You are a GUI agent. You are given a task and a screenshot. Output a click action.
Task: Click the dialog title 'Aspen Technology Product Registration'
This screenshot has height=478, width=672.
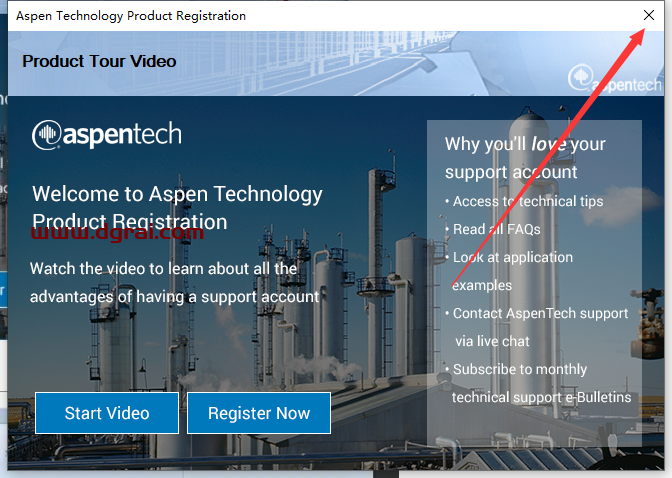coord(131,16)
